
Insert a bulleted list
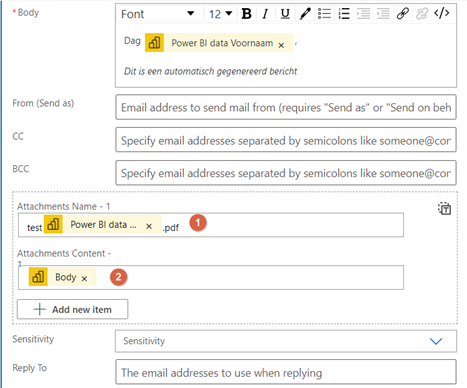324,14
